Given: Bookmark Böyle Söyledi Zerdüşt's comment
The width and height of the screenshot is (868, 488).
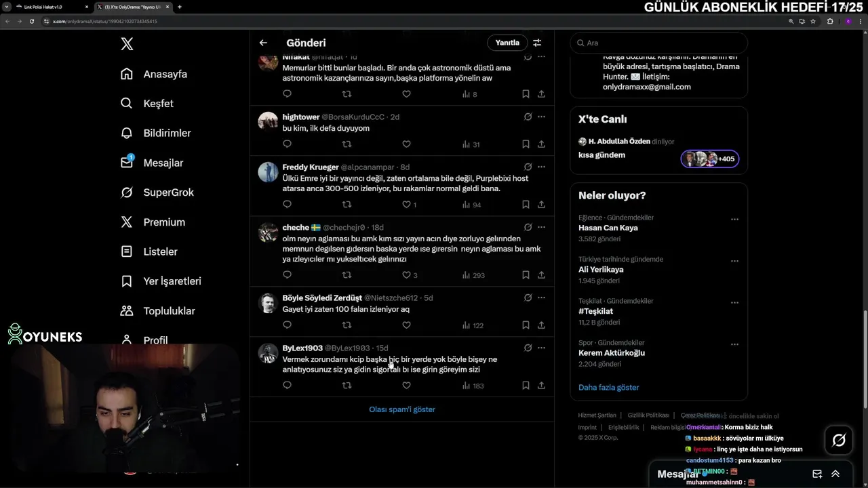Looking at the screenshot, I should (526, 325).
